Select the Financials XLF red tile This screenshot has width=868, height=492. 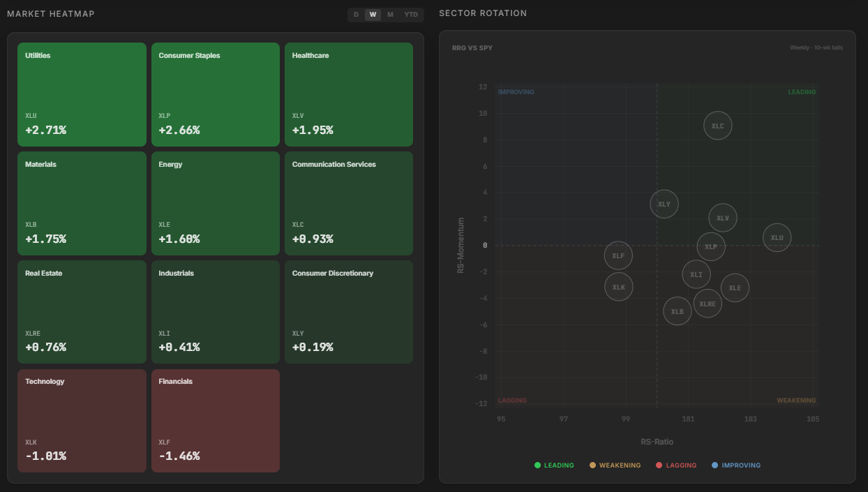pyautogui.click(x=216, y=421)
